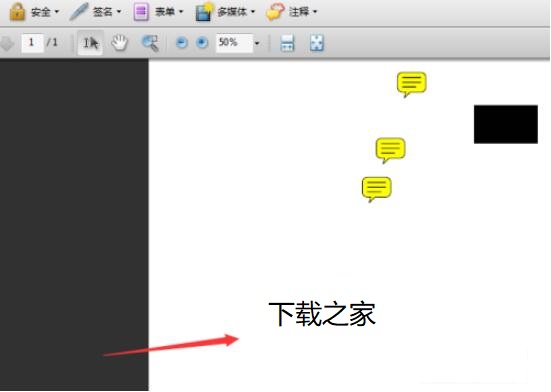This screenshot has height=392, width=551.
Task: Click the purple forms icon
Action: click(x=141, y=12)
